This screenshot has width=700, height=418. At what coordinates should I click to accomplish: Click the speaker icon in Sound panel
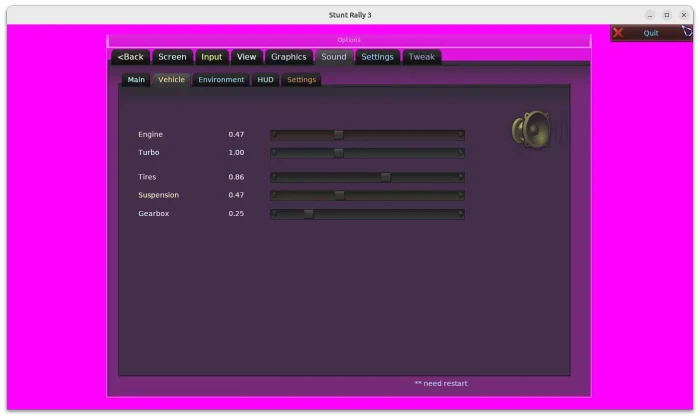click(531, 130)
